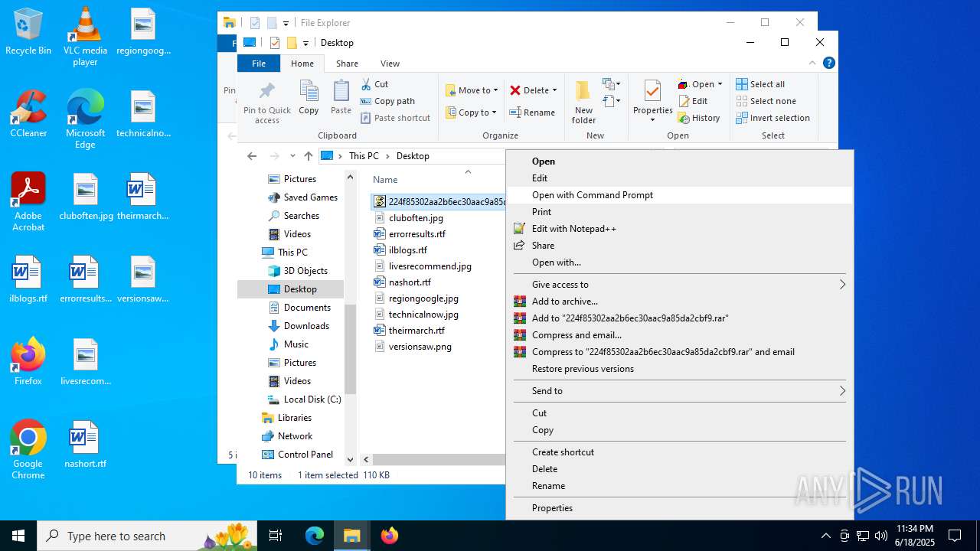Click Select all in ribbon
Image resolution: width=980 pixels, height=551 pixels.
[760, 84]
